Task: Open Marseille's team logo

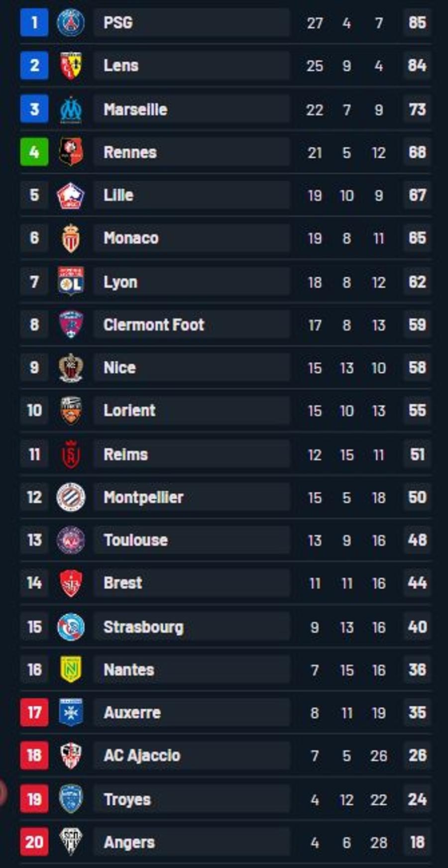Action: tap(71, 109)
